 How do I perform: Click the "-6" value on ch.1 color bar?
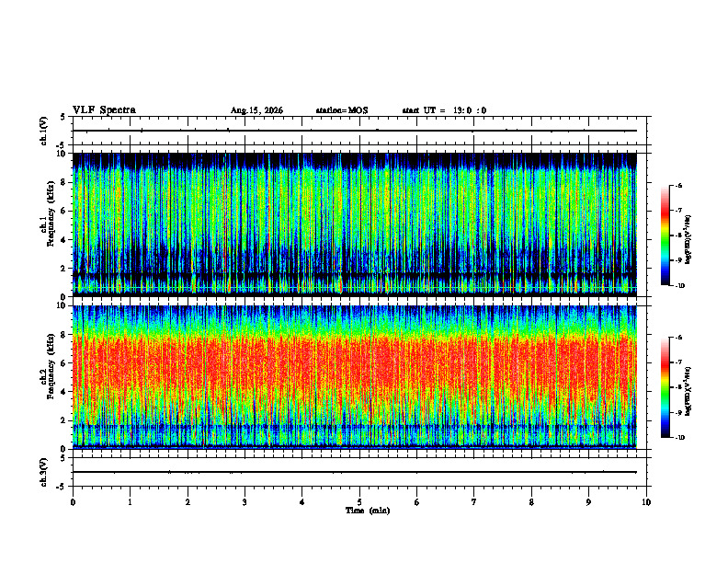[678, 186]
